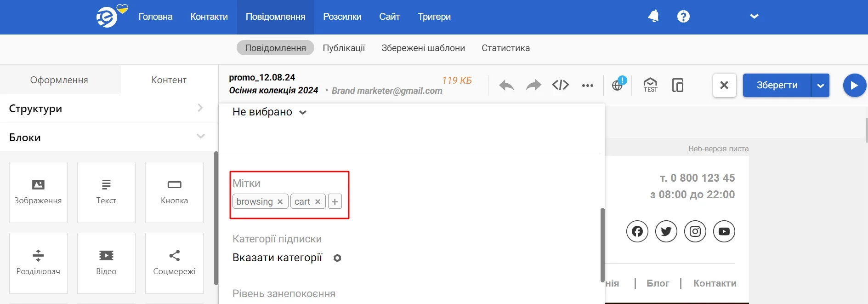Remove the cart tag

coord(318,201)
